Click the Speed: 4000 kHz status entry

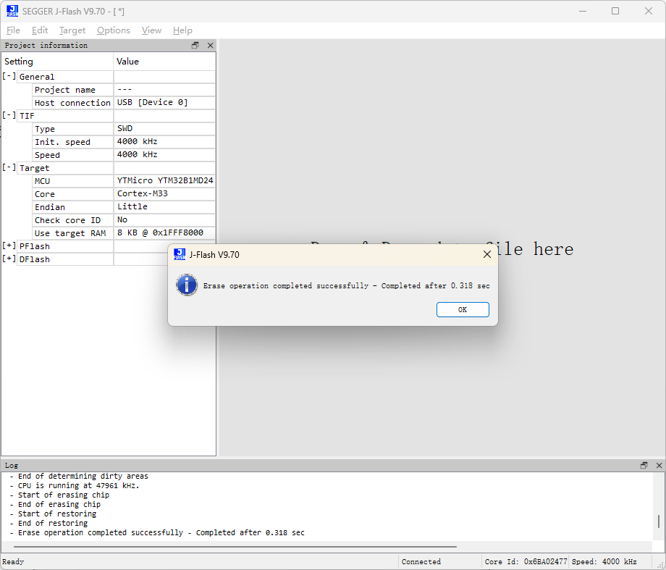604,562
